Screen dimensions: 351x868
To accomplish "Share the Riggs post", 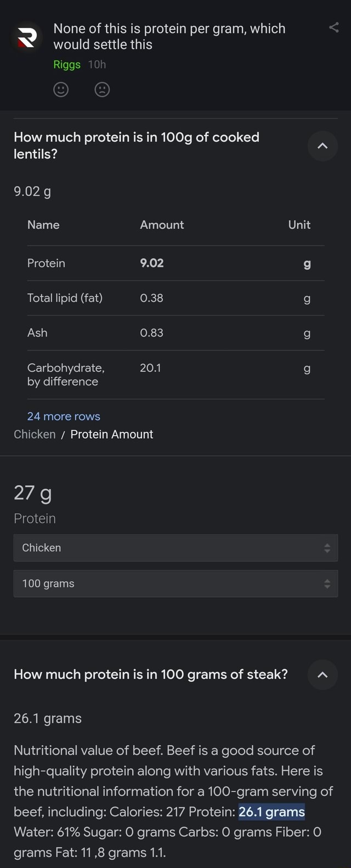I will 334,27.
